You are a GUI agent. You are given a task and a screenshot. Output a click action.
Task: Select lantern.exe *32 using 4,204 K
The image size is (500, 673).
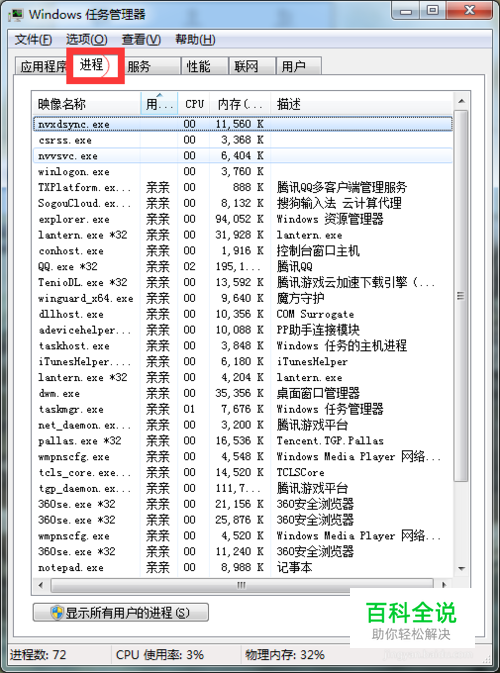(242, 377)
